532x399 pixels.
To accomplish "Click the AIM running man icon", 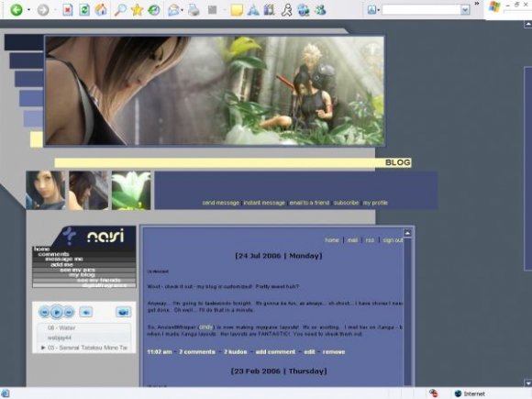I will tap(287, 10).
